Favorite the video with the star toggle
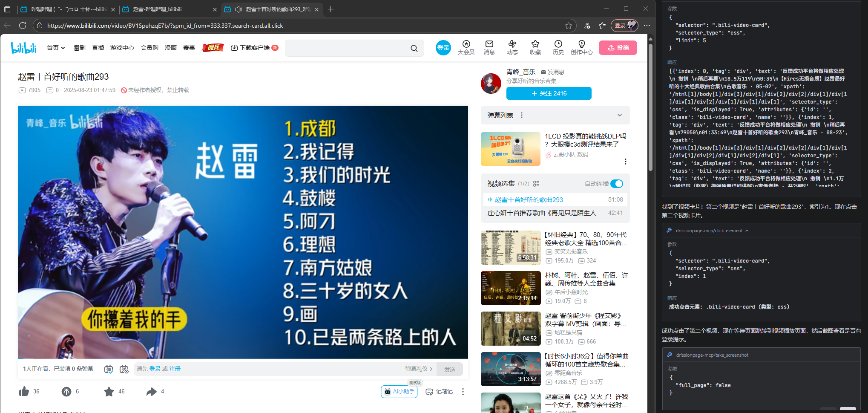This screenshot has width=868, height=413. coord(109,391)
